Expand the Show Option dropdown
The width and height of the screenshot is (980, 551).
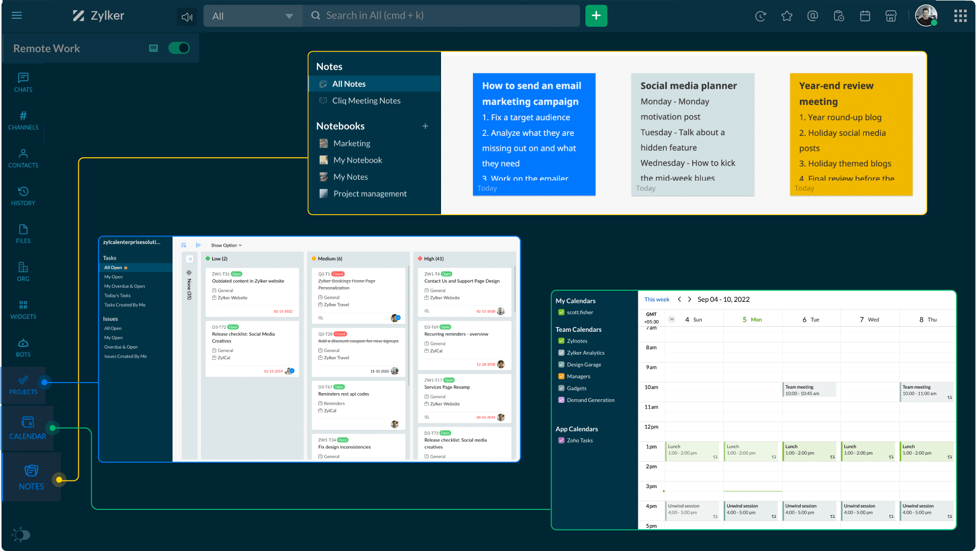coord(226,245)
